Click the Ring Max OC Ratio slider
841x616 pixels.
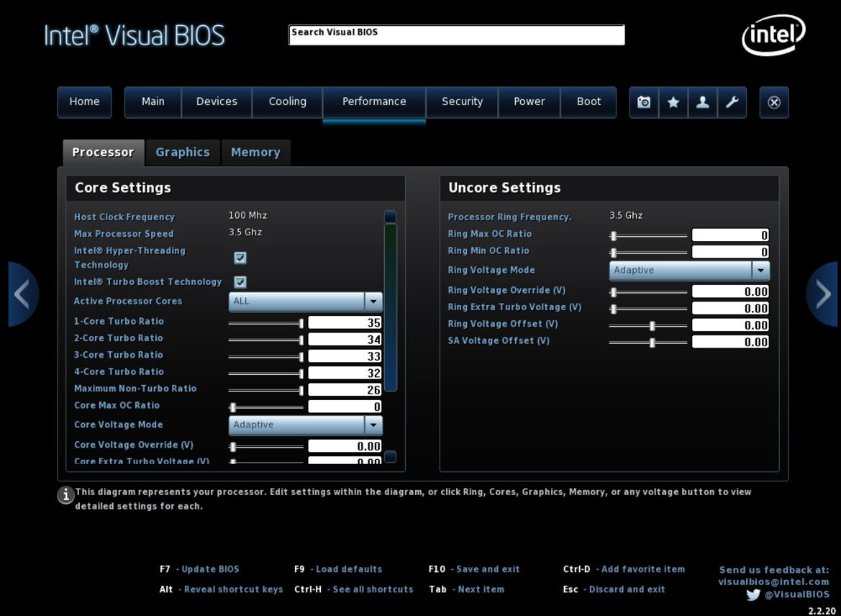pyautogui.click(x=648, y=235)
